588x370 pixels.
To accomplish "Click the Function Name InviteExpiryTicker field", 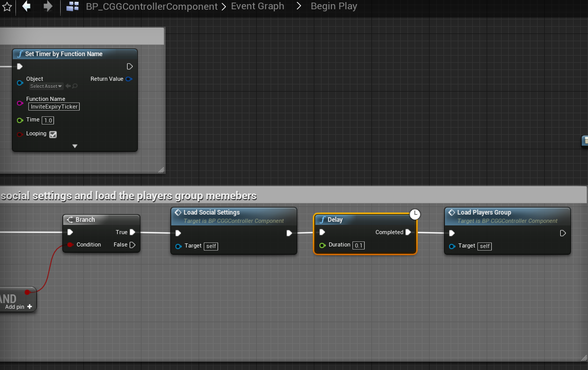I will pos(54,107).
